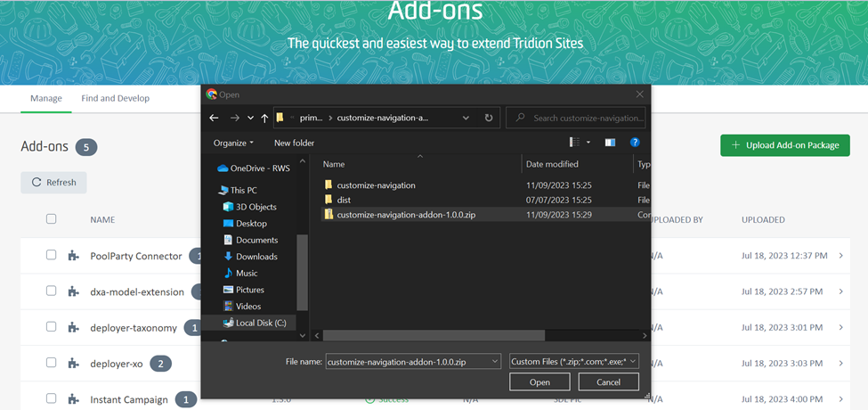Select This PC in navigation pane
The width and height of the screenshot is (868, 410).
coord(238,190)
